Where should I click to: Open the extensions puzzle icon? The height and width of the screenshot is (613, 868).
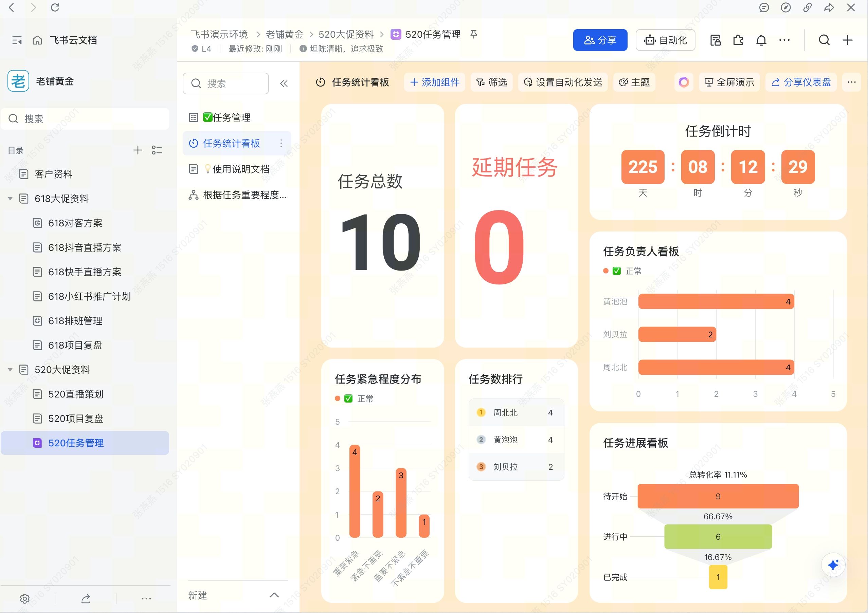click(x=738, y=40)
